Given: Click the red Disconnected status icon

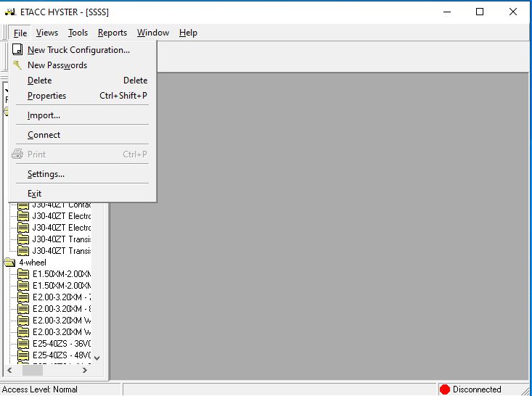Looking at the screenshot, I should (444, 389).
